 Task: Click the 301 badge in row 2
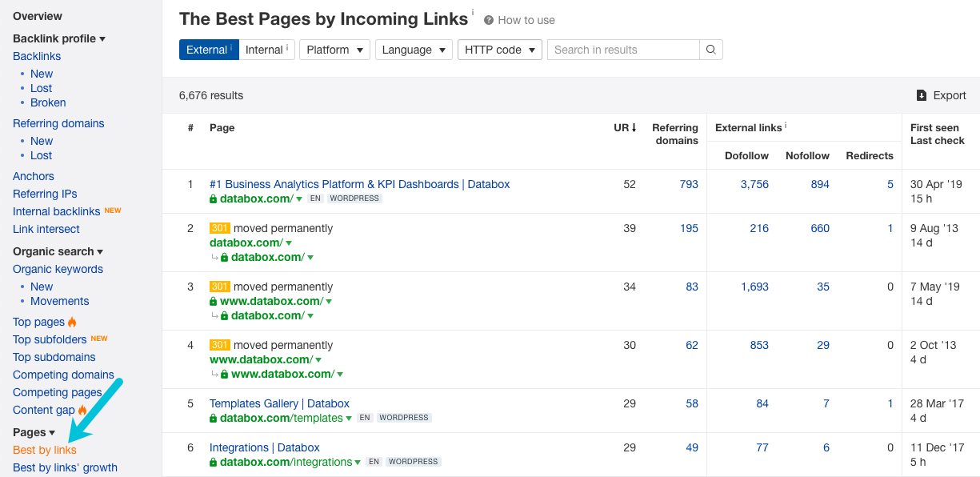(220, 228)
